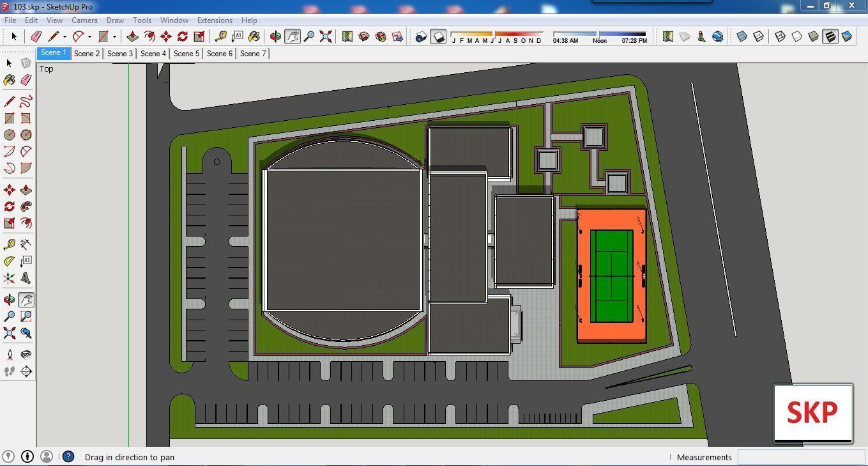Click the sign-in profile status icon
Viewport: 868px width, 466px height.
pyautogui.click(x=47, y=456)
